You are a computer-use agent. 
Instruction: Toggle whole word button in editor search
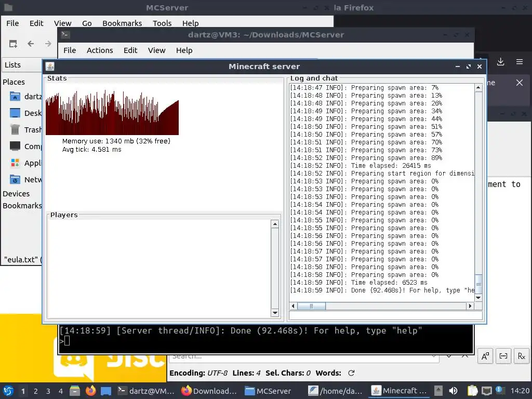pyautogui.click(x=503, y=356)
